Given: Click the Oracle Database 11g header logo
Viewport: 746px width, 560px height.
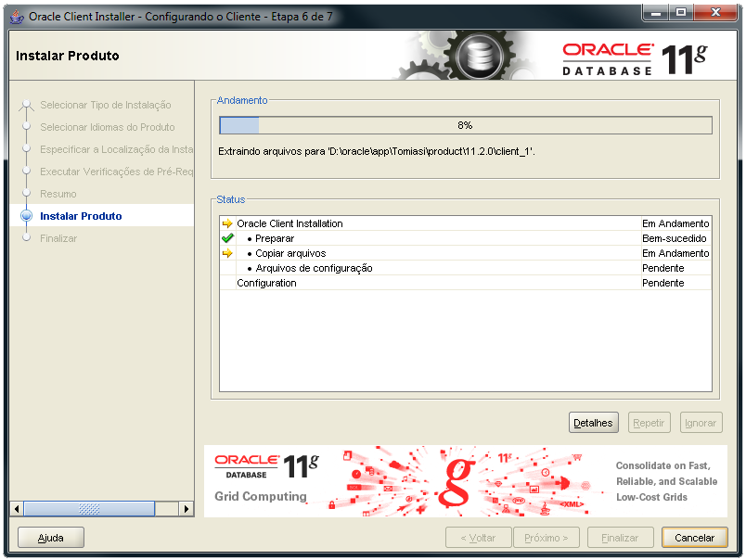Looking at the screenshot, I should tap(635, 57).
